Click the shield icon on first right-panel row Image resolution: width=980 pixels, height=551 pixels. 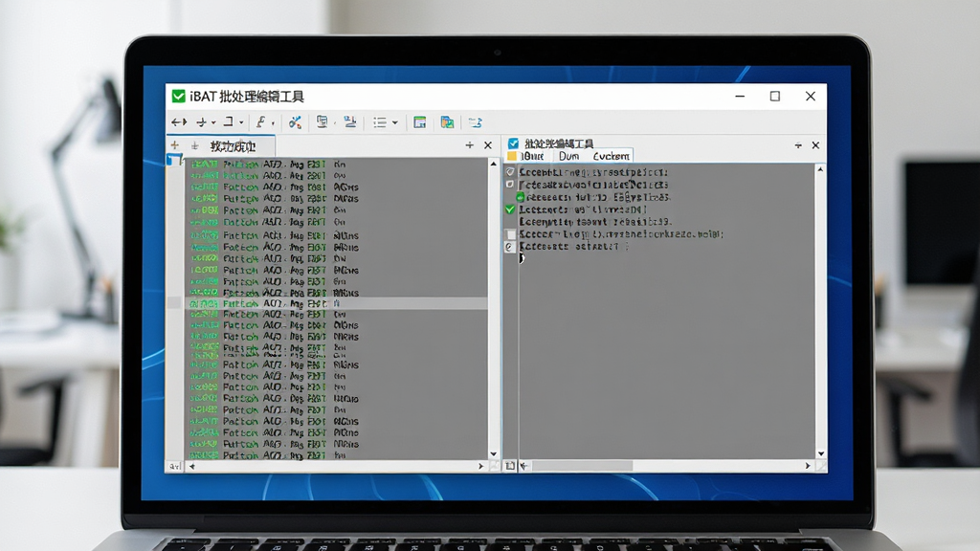click(x=510, y=171)
